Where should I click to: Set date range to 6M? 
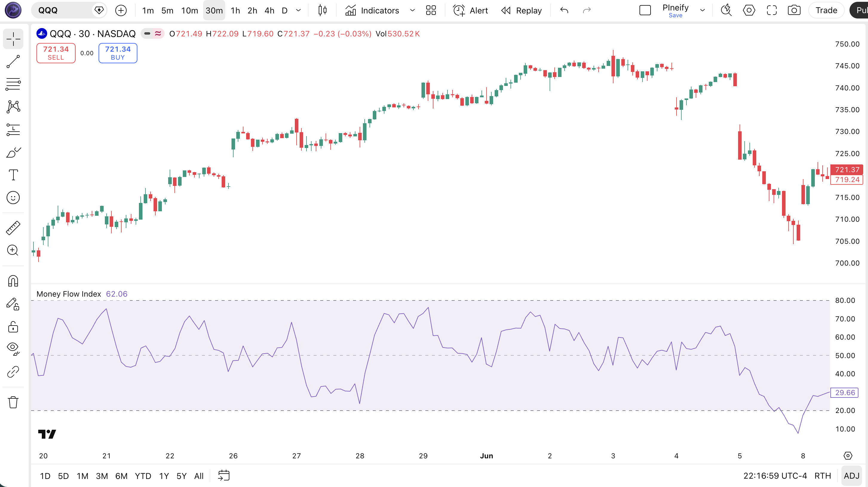(x=121, y=476)
